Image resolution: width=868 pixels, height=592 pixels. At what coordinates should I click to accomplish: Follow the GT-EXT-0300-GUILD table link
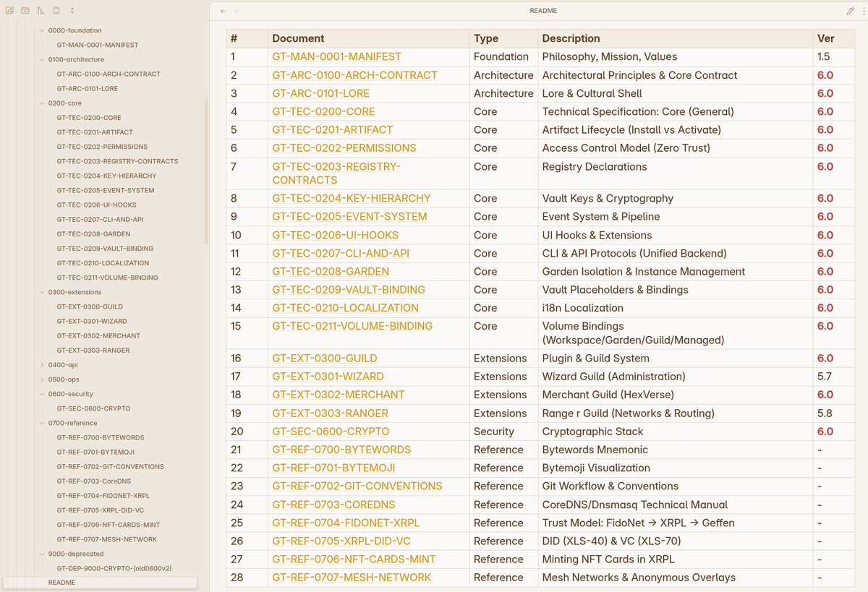pos(324,359)
